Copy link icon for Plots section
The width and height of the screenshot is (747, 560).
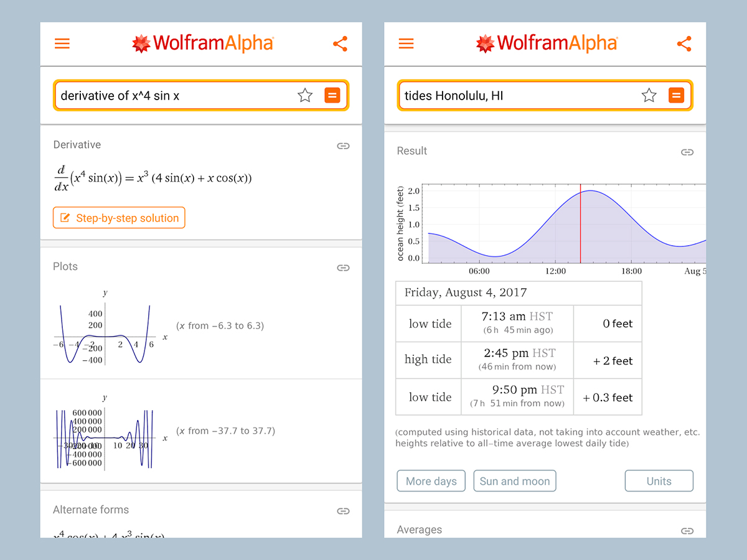point(343,268)
